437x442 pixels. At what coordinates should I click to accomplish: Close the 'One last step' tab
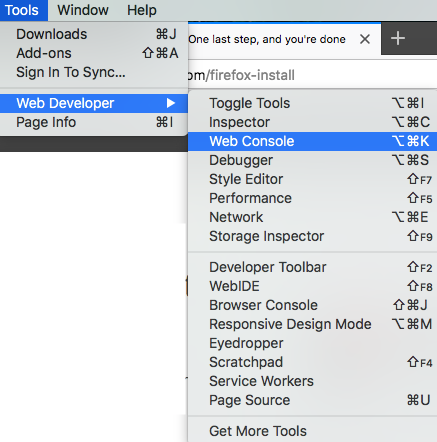(365, 39)
